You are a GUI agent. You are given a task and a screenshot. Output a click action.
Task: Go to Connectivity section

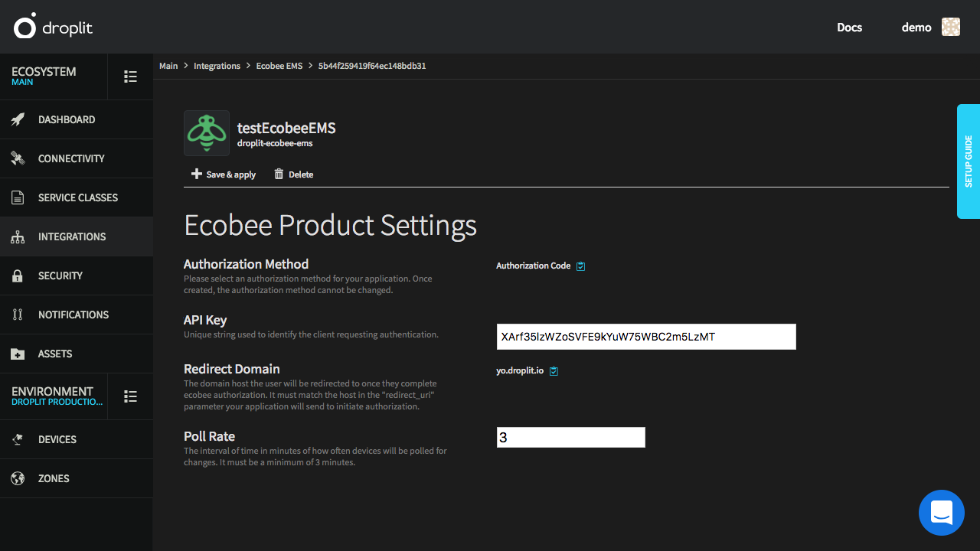(x=77, y=158)
